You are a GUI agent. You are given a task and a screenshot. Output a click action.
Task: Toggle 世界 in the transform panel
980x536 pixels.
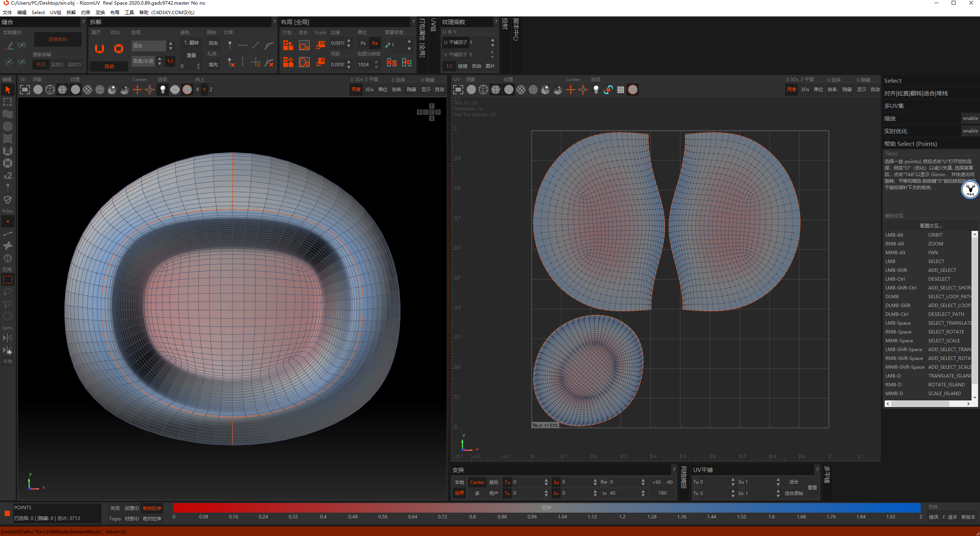click(x=459, y=493)
